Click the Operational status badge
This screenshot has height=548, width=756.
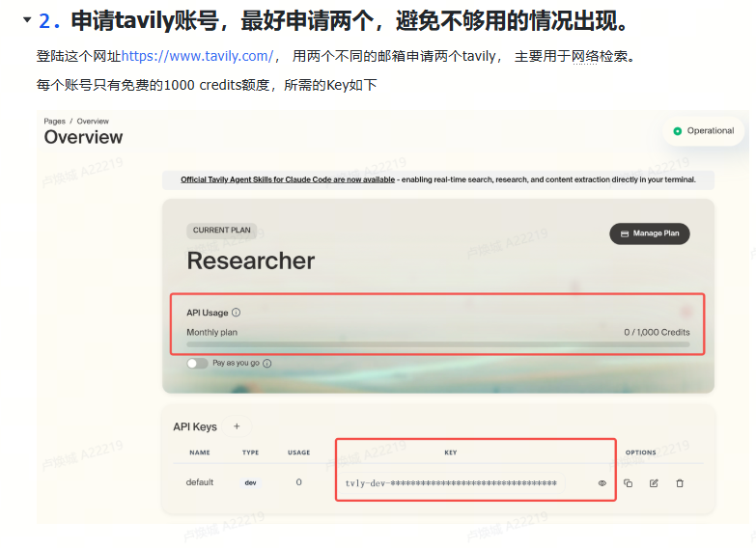tap(705, 131)
